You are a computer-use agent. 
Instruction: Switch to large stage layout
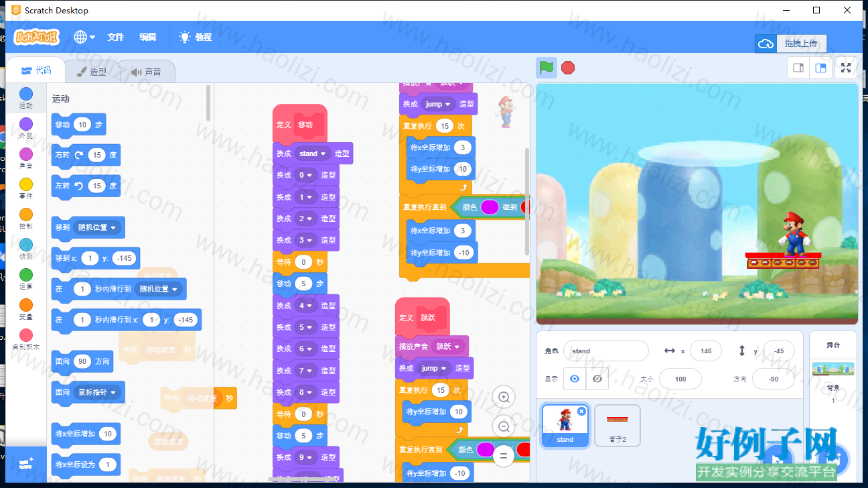(x=820, y=68)
